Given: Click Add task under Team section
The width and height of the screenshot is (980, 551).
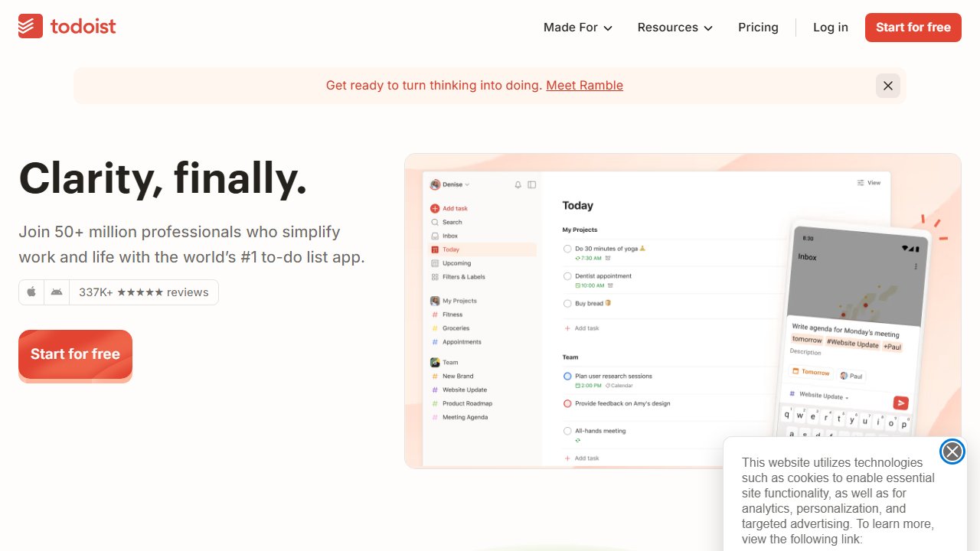Looking at the screenshot, I should click(582, 458).
